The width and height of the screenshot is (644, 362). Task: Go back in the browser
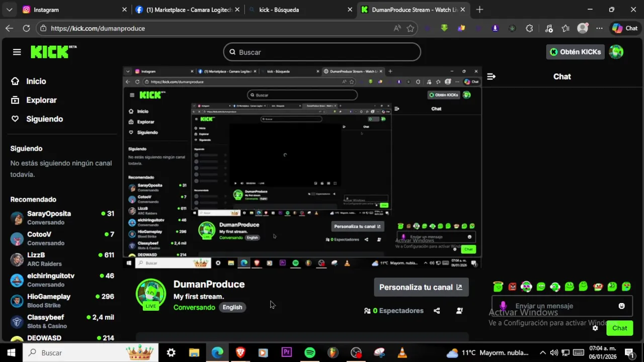(x=9, y=28)
